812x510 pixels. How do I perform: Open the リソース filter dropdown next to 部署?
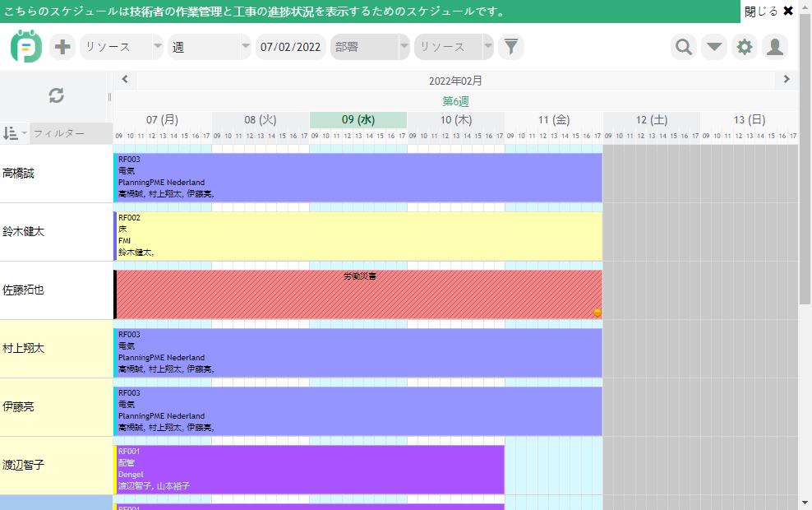(x=454, y=47)
